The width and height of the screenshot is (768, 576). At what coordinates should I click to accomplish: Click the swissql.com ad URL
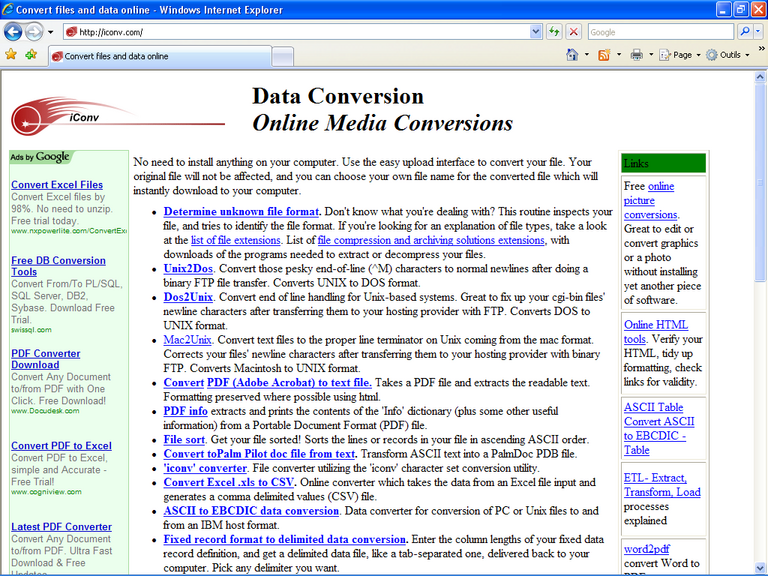point(31,330)
